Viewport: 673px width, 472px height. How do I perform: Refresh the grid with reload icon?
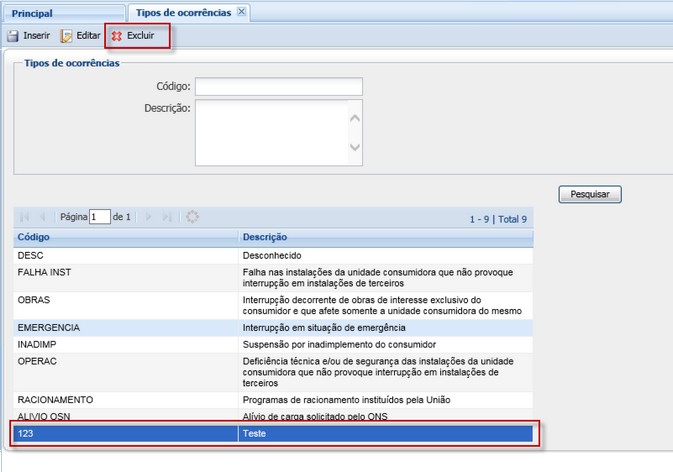(x=193, y=217)
